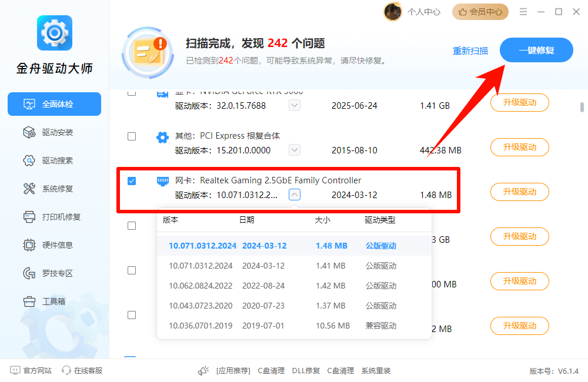The image size is (588, 382).
Task: Select the 10.036.0701.2019 兼容驱动 version
Action: (x=294, y=326)
